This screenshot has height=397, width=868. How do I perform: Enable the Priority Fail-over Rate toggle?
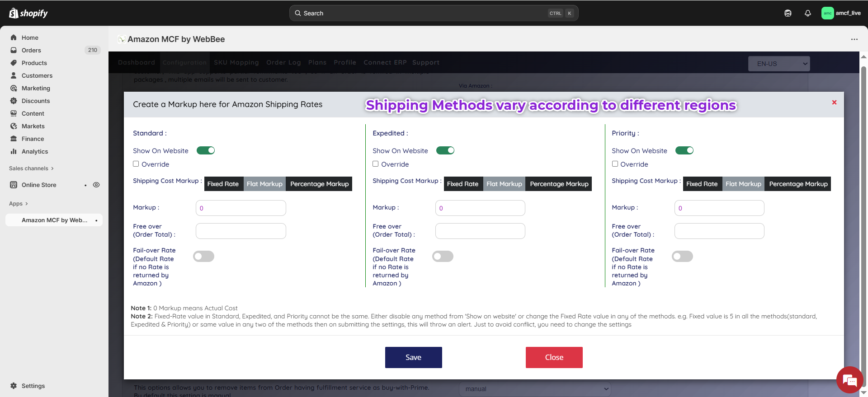pos(682,257)
